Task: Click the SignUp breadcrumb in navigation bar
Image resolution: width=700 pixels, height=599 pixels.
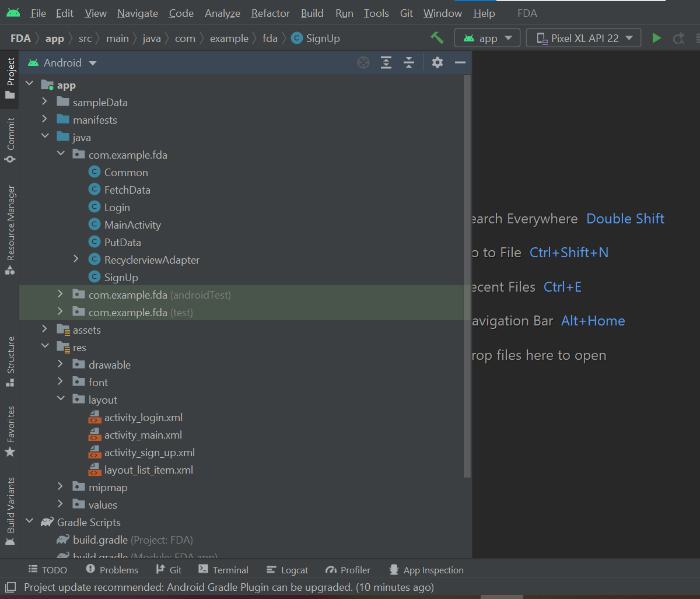Action: coord(316,38)
